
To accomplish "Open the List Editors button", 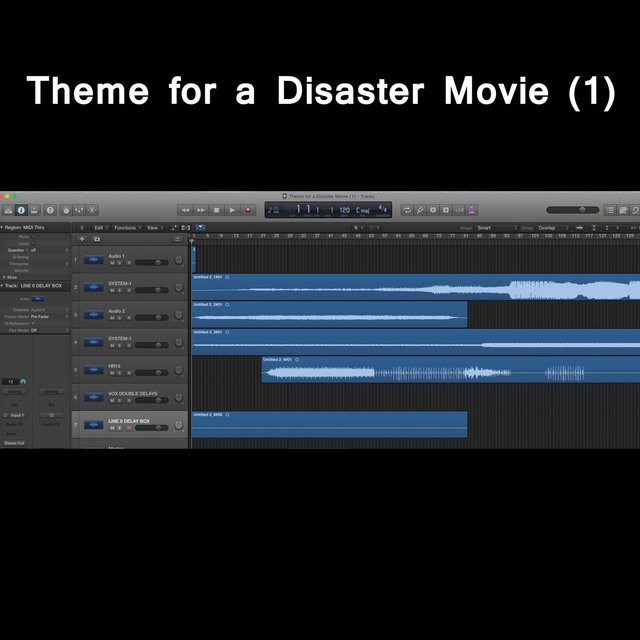I will (610, 210).
